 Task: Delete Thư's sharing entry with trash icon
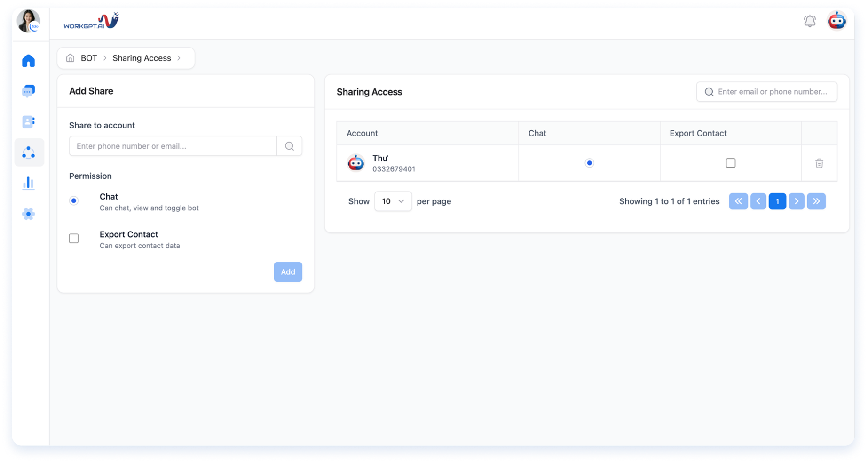click(819, 163)
